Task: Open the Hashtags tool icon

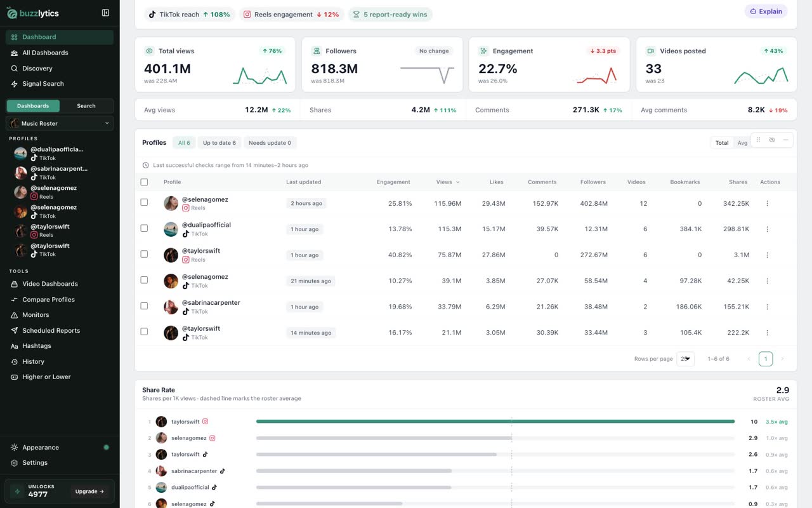Action: click(15, 346)
